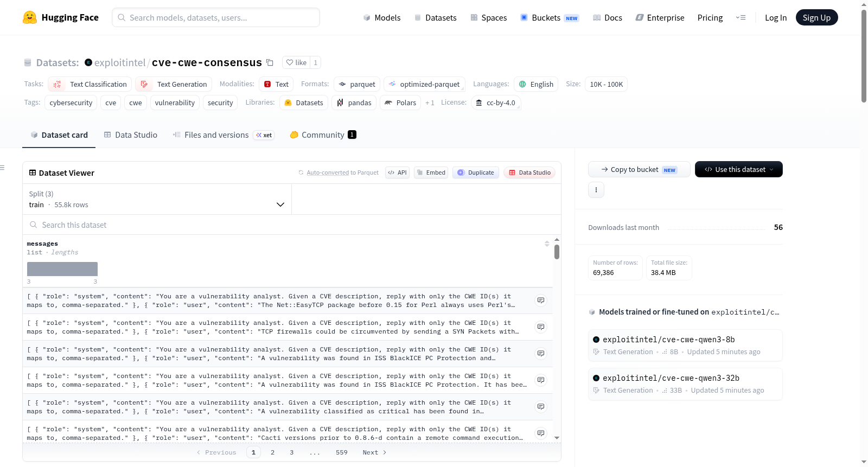
Task: Click the cc-by-4.0 license tag
Action: [496, 103]
